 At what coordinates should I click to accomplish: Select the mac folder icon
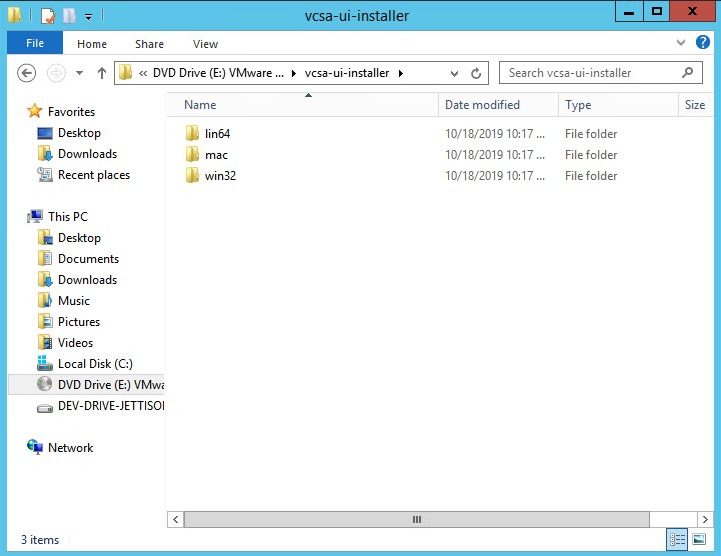pos(192,155)
